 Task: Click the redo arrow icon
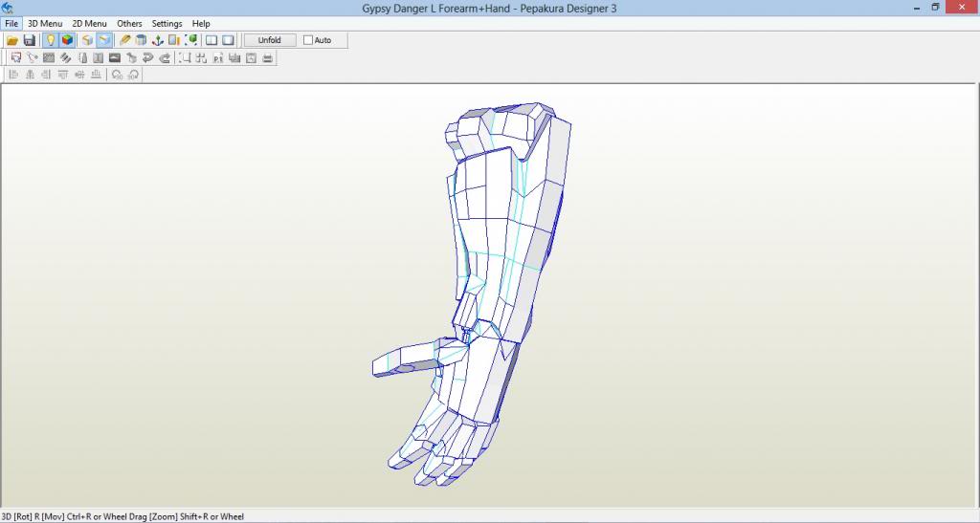click(x=165, y=58)
